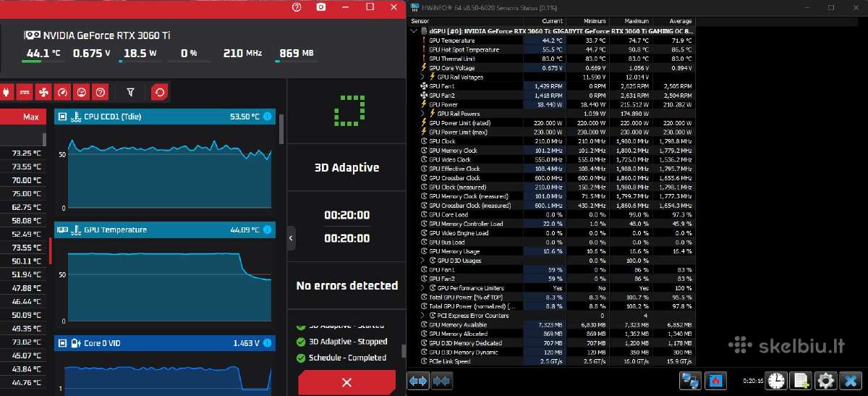Close sensors with the blue X icon in HWiNFO
This screenshot has width=868, height=396.
(850, 380)
